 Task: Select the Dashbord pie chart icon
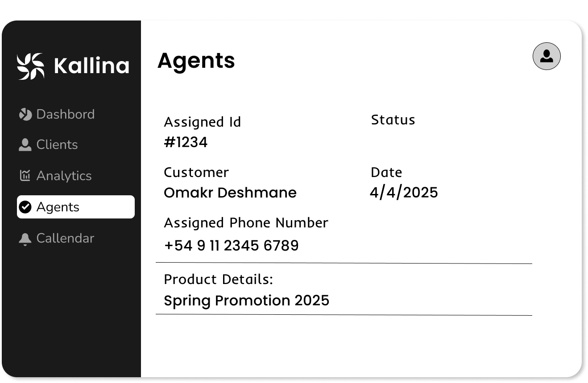tap(25, 114)
